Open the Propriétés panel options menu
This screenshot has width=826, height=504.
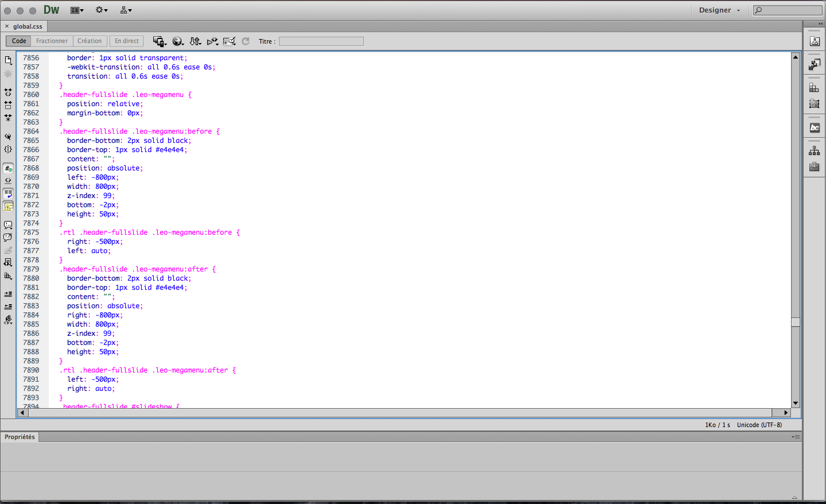(796, 437)
